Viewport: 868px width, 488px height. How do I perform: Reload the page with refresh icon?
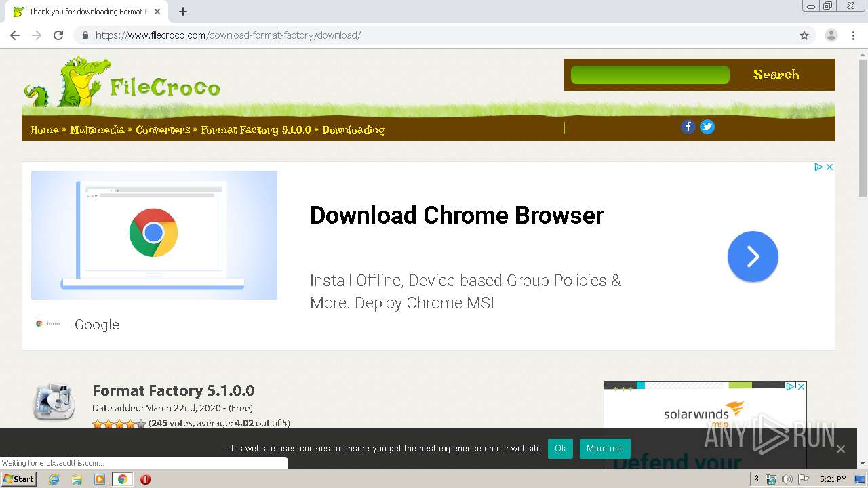(58, 35)
